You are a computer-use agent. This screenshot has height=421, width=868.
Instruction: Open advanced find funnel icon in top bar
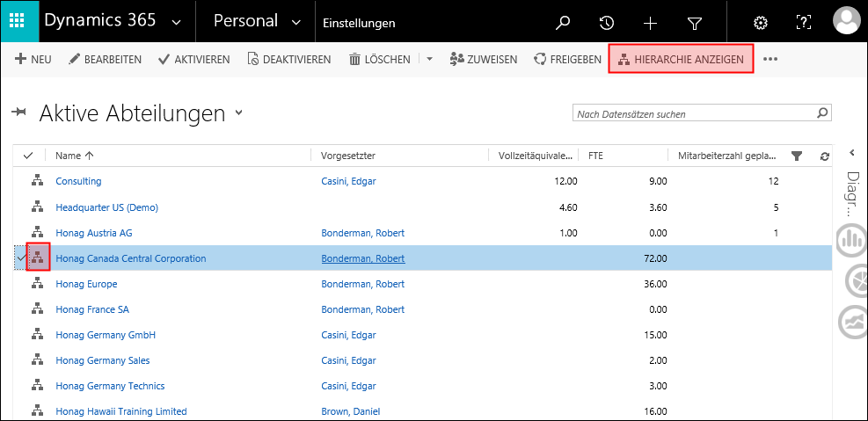click(x=694, y=23)
